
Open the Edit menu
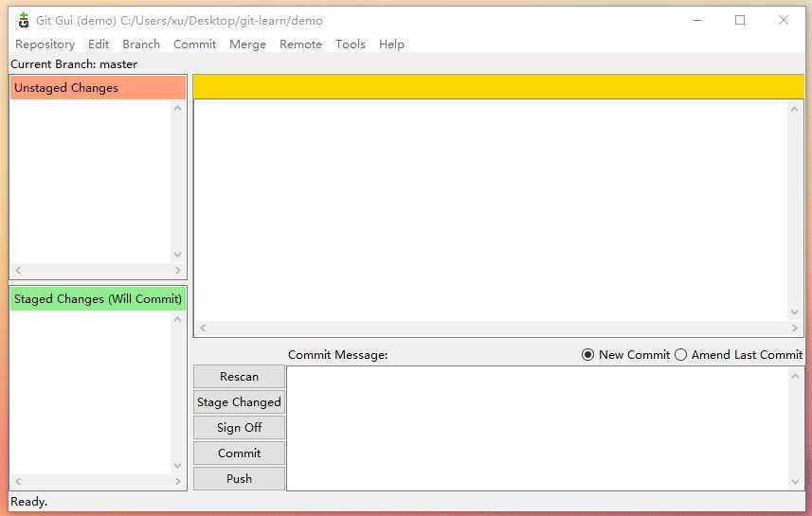(x=99, y=44)
